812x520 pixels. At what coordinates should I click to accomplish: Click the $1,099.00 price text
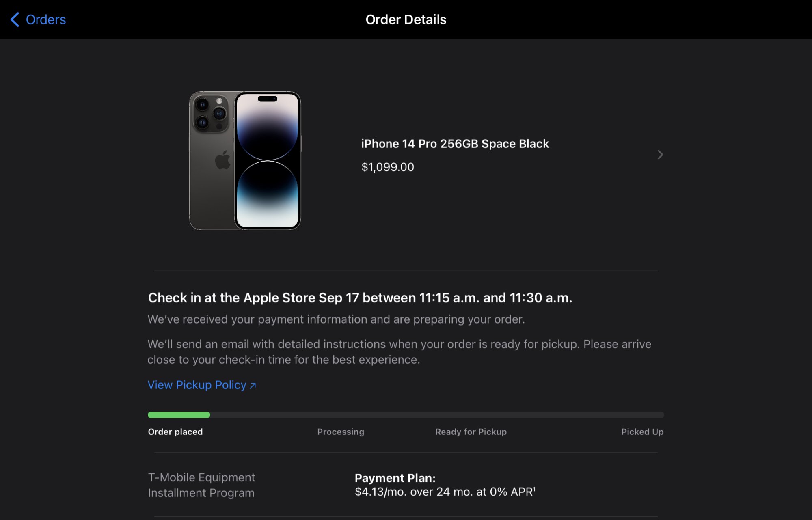pos(388,167)
